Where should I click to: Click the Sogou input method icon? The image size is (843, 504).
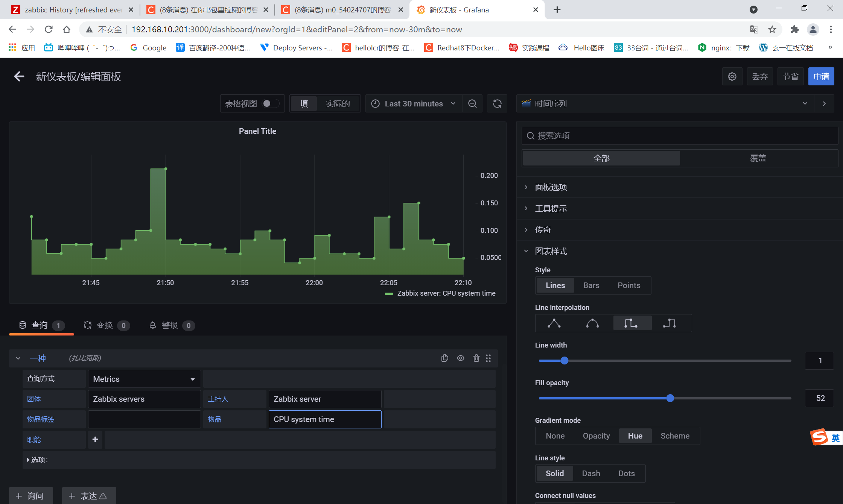[819, 437]
